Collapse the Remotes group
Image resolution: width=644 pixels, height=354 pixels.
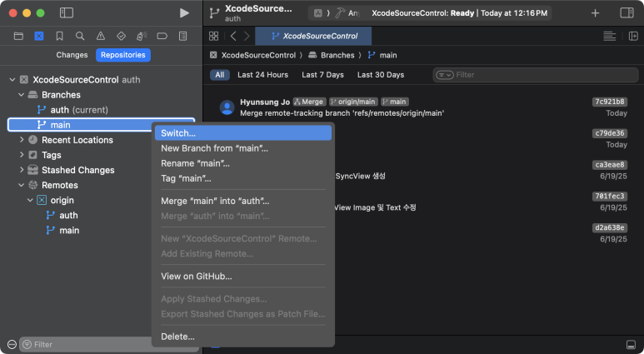click(x=22, y=185)
